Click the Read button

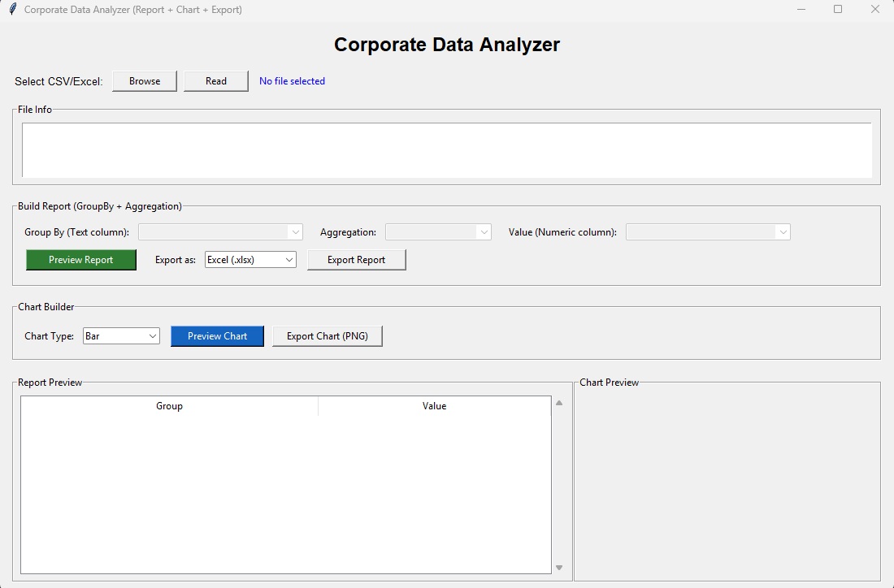[x=216, y=81]
